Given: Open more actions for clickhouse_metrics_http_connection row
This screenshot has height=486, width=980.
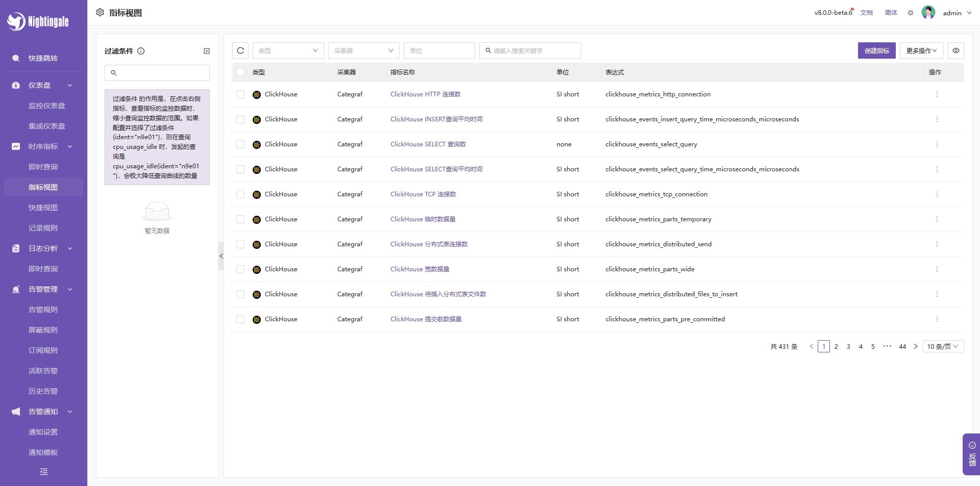Looking at the screenshot, I should tap(937, 94).
